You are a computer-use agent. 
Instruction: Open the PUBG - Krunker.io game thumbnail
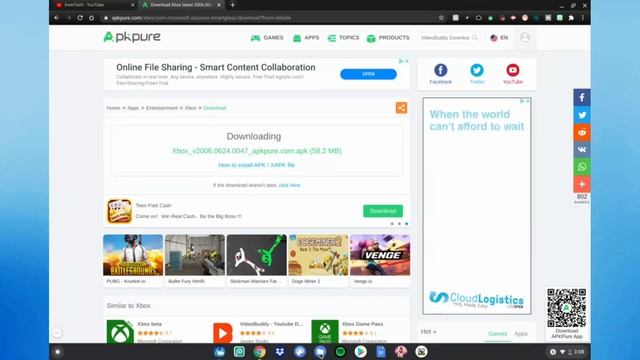click(133, 255)
